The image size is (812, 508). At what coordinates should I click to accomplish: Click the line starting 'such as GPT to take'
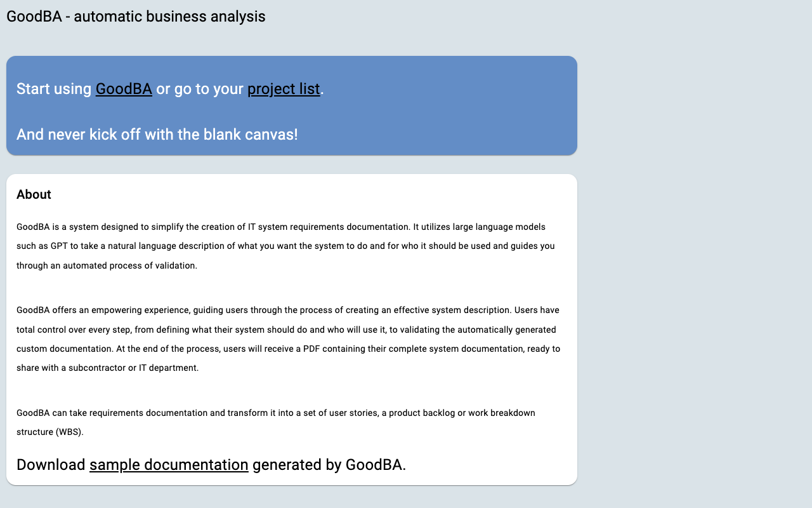285,246
